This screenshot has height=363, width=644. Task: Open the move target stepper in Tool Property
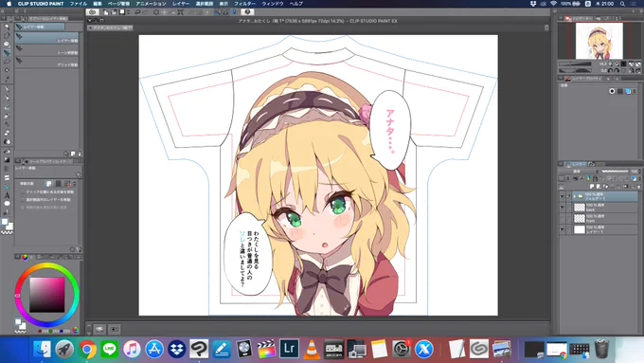point(74,183)
